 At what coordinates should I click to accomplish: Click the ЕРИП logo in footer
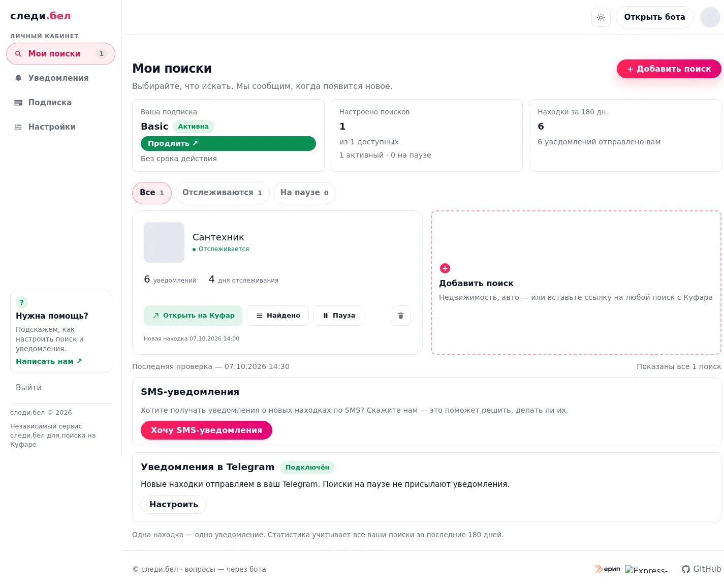click(x=608, y=569)
